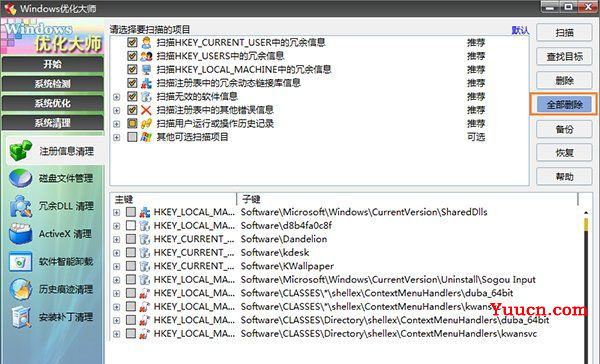Expand the Sogou Input uninstall row
The height and width of the screenshot is (364, 600).
116,280
